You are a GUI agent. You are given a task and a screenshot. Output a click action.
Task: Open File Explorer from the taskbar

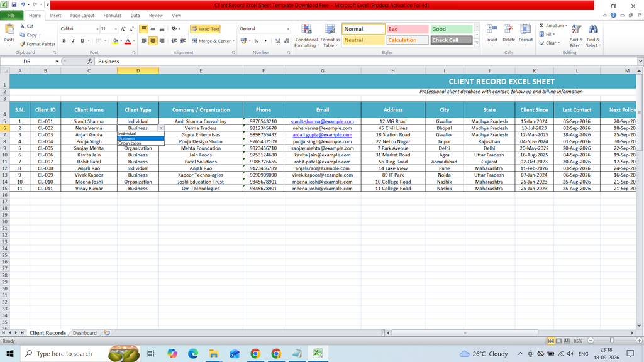click(214, 353)
